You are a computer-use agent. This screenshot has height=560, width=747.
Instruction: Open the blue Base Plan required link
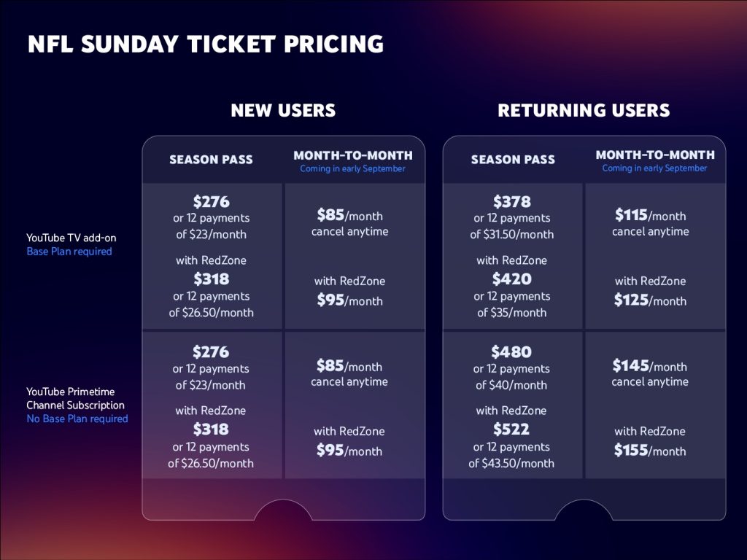coord(69,252)
